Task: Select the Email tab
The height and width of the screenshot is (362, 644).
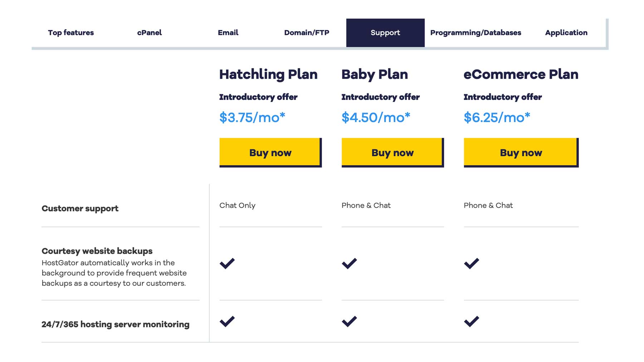Action: click(228, 33)
